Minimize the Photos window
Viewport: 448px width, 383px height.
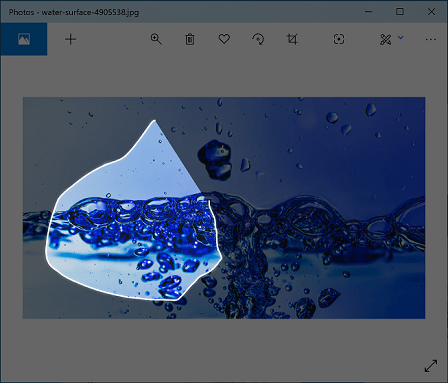point(368,11)
